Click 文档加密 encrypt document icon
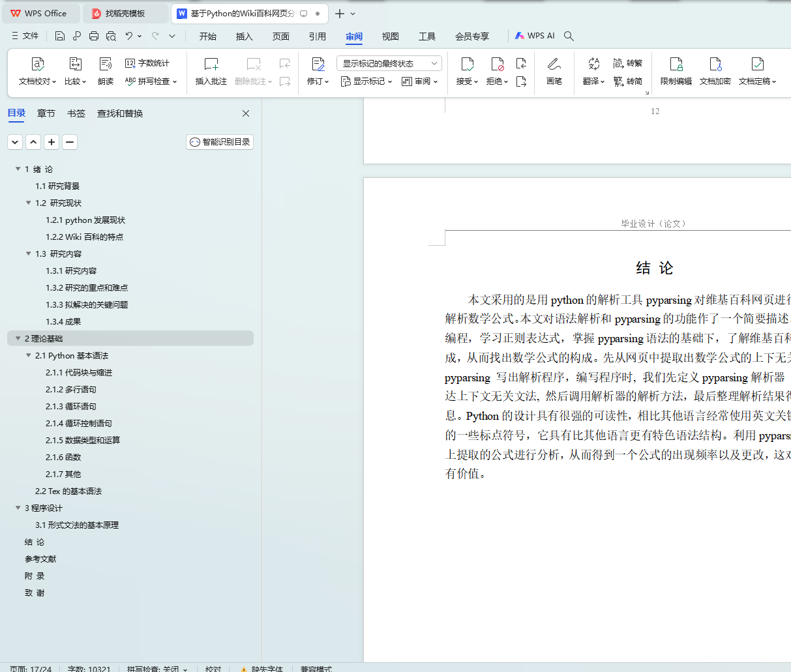 point(715,64)
